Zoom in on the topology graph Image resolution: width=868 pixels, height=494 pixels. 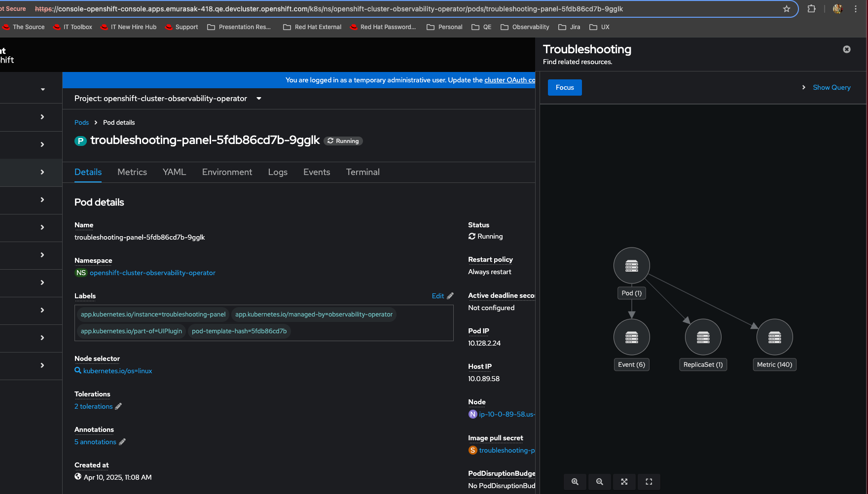click(575, 482)
